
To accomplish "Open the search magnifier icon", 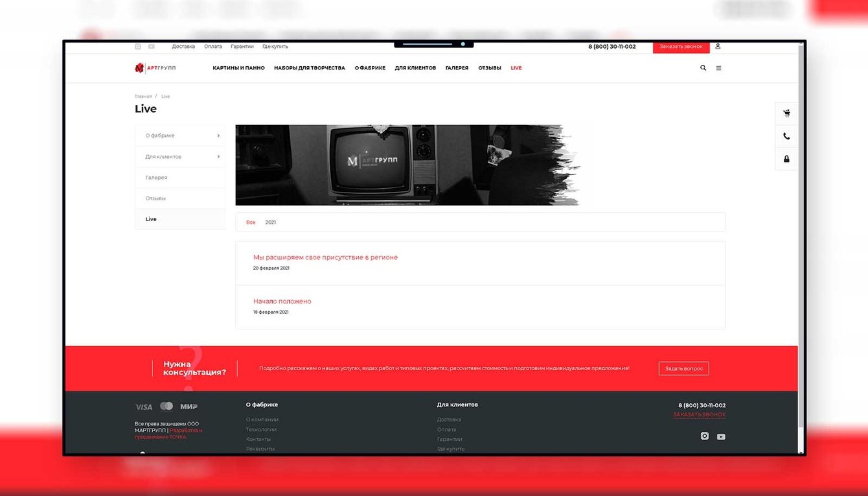I will (703, 68).
